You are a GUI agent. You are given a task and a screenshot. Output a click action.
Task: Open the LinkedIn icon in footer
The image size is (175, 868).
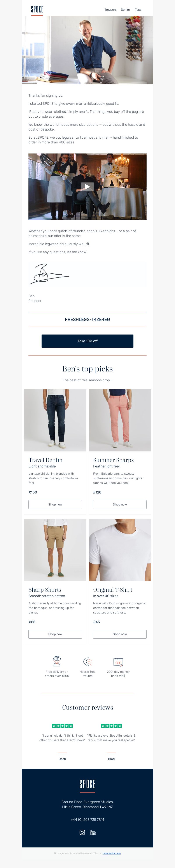click(x=93, y=832)
